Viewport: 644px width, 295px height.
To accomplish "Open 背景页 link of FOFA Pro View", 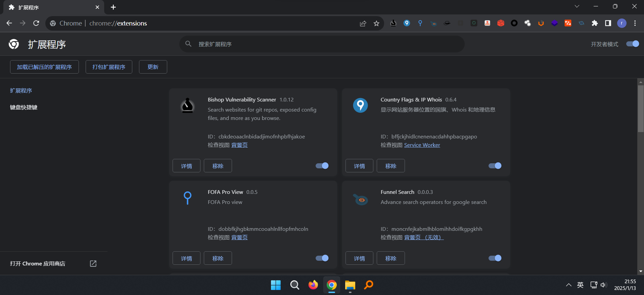I will 239,237.
